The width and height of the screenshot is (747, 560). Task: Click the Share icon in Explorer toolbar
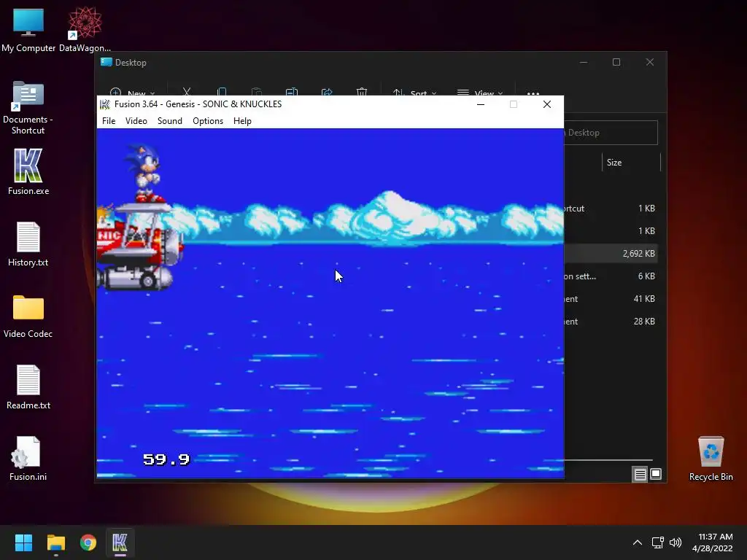pyautogui.click(x=327, y=92)
